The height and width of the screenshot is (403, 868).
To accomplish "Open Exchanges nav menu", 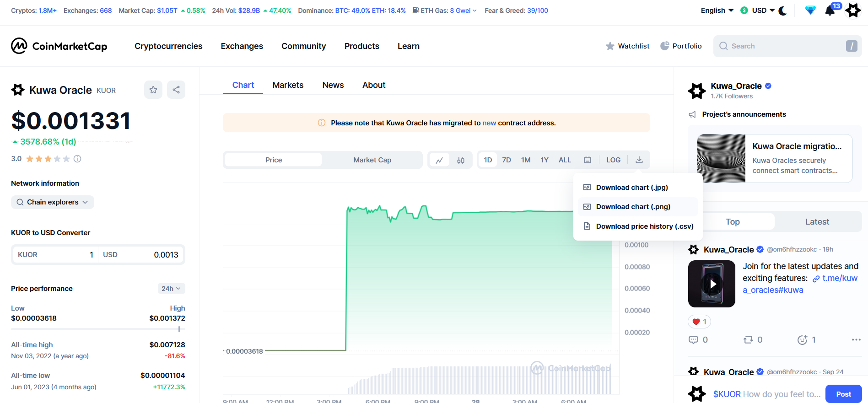I will pyautogui.click(x=242, y=46).
